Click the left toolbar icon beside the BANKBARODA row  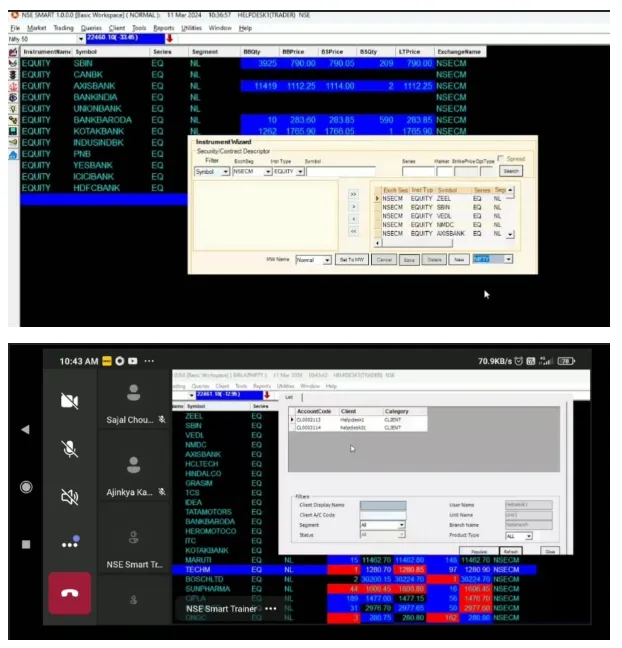[13, 120]
